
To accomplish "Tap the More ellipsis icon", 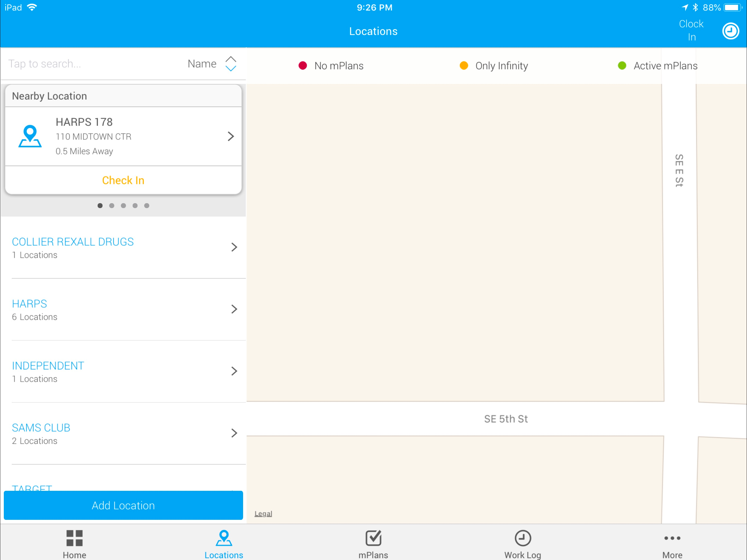I will point(672,538).
